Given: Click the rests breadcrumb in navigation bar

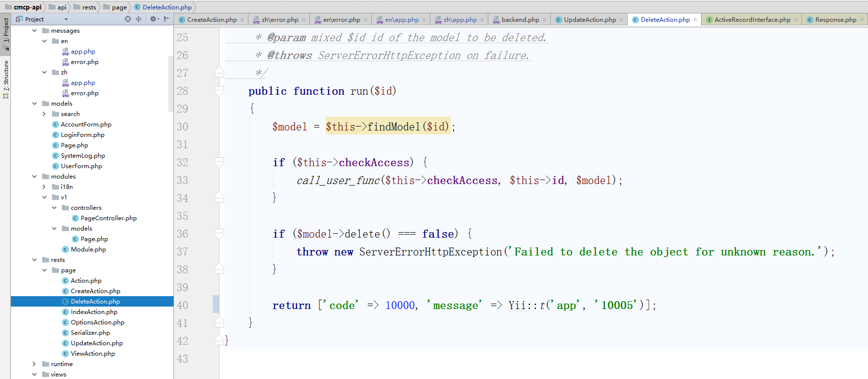Looking at the screenshot, I should coord(89,7).
